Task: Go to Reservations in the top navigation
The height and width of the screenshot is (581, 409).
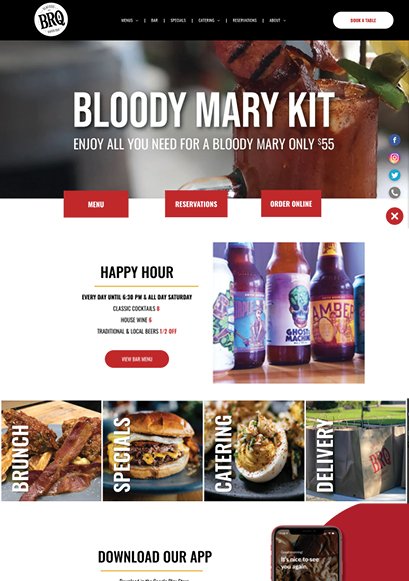Action: coord(245,20)
